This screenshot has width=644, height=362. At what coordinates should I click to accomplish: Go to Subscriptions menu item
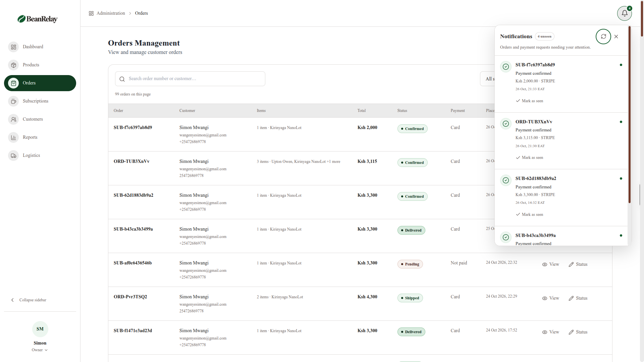click(x=40, y=101)
